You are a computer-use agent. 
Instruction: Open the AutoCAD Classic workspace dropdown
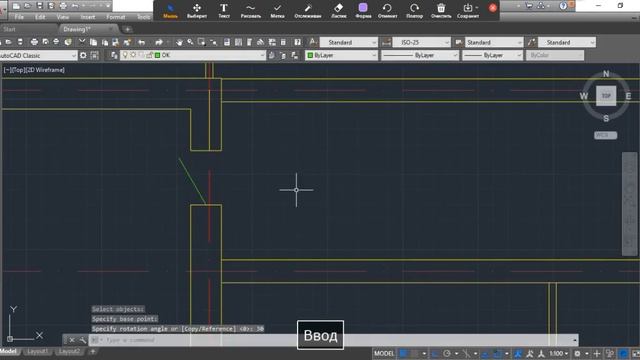38,56
